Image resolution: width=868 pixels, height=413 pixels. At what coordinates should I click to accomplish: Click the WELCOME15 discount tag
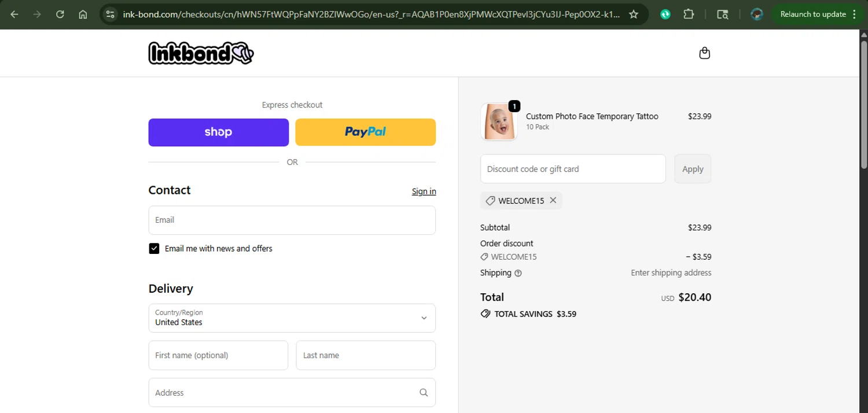521,201
